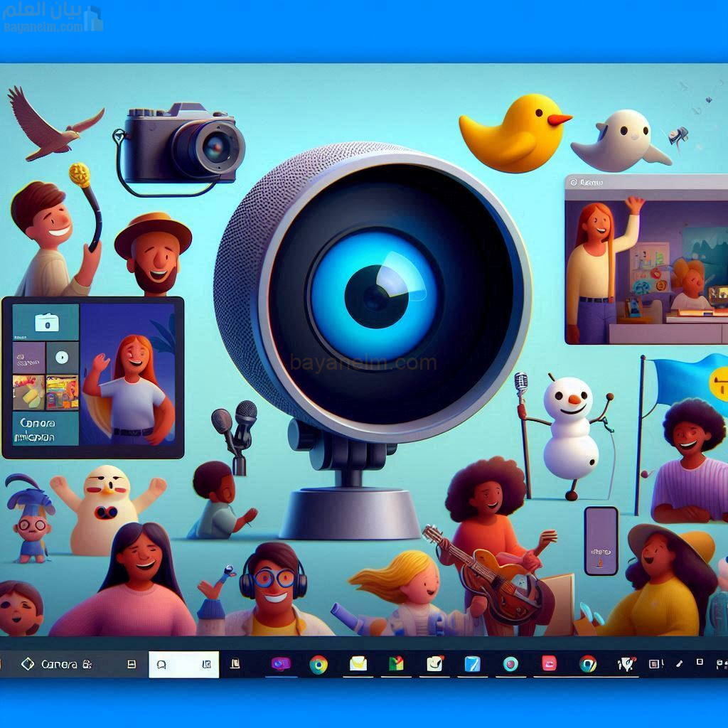This screenshot has width=728, height=728.
Task: Click the teal Camera label tile
Action: 46,427
